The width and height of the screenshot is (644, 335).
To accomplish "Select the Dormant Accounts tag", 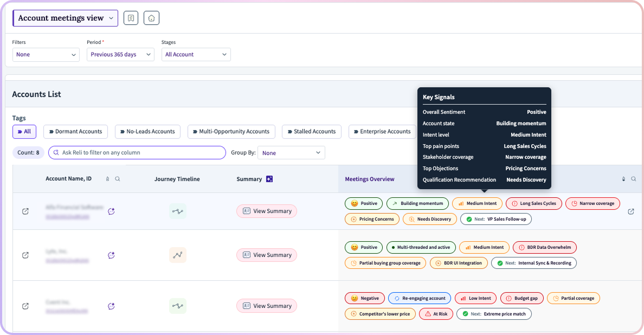I will (x=75, y=132).
